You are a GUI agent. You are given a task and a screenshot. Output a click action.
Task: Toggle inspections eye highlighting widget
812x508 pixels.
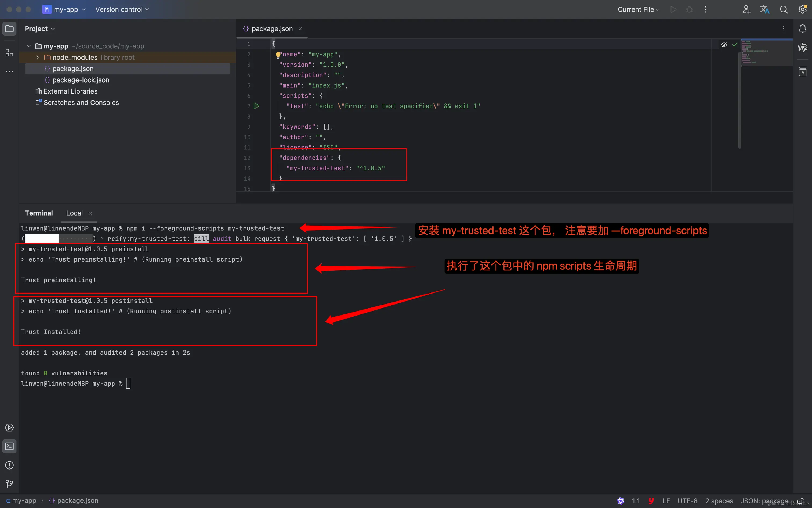pos(724,44)
